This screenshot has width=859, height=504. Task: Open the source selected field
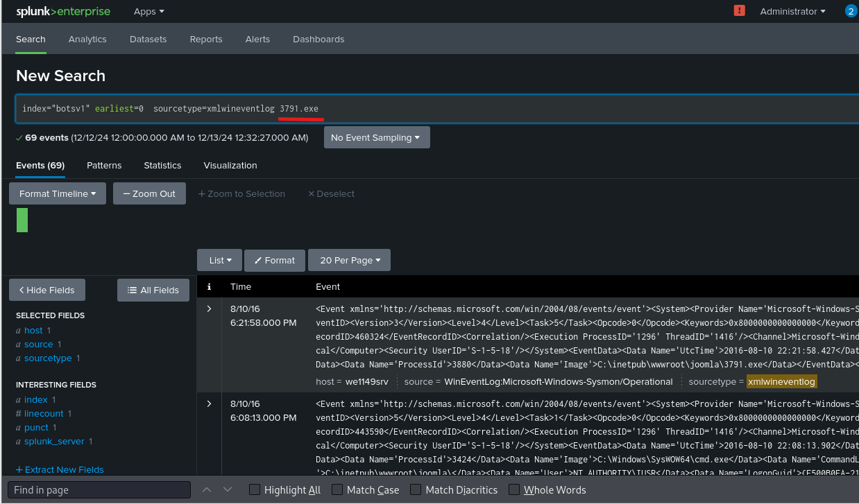coord(38,345)
